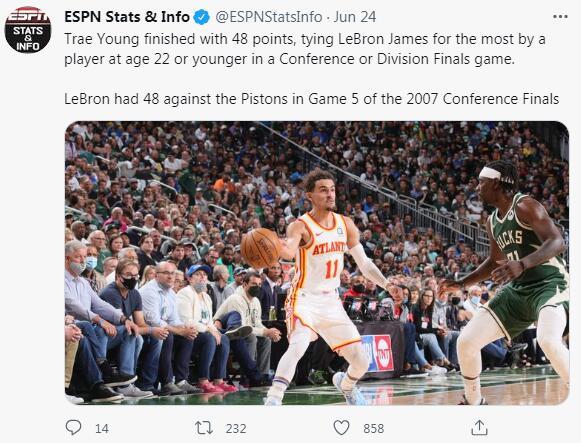Click the LeBron 2007 Conference Finals sentence
This screenshot has height=443, width=581.
(311, 99)
